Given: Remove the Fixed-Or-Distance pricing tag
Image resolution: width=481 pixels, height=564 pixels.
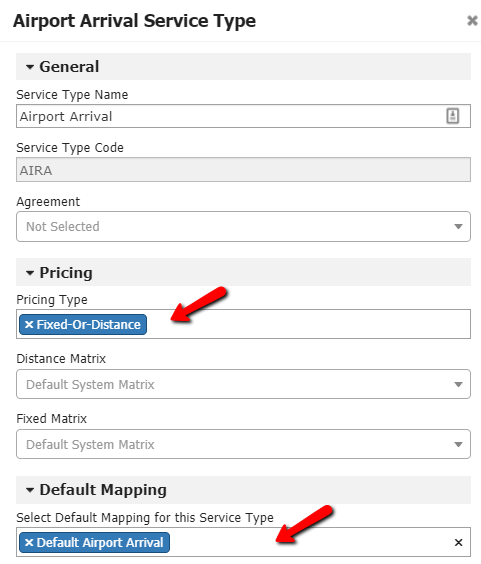Looking at the screenshot, I should pos(29,324).
